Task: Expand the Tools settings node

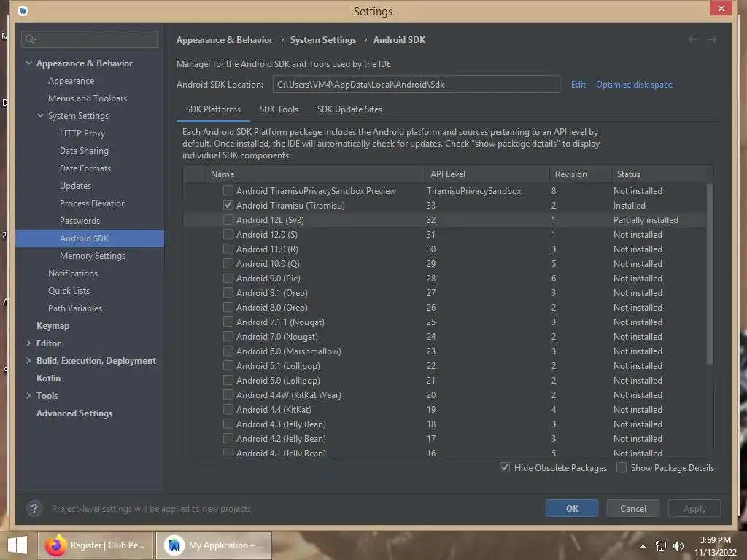Action: coord(28,395)
